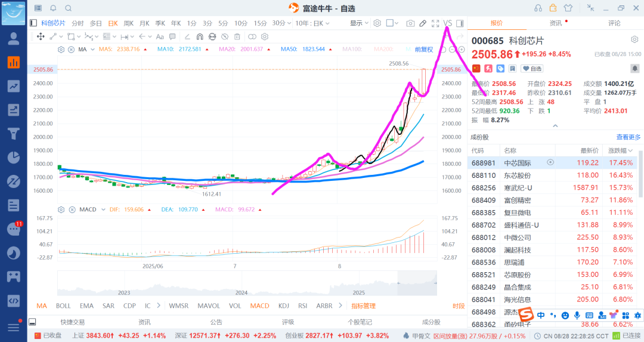The width and height of the screenshot is (644, 342).
Task: Click the bottom-left panel toggle icon
Action: tap(32, 322)
